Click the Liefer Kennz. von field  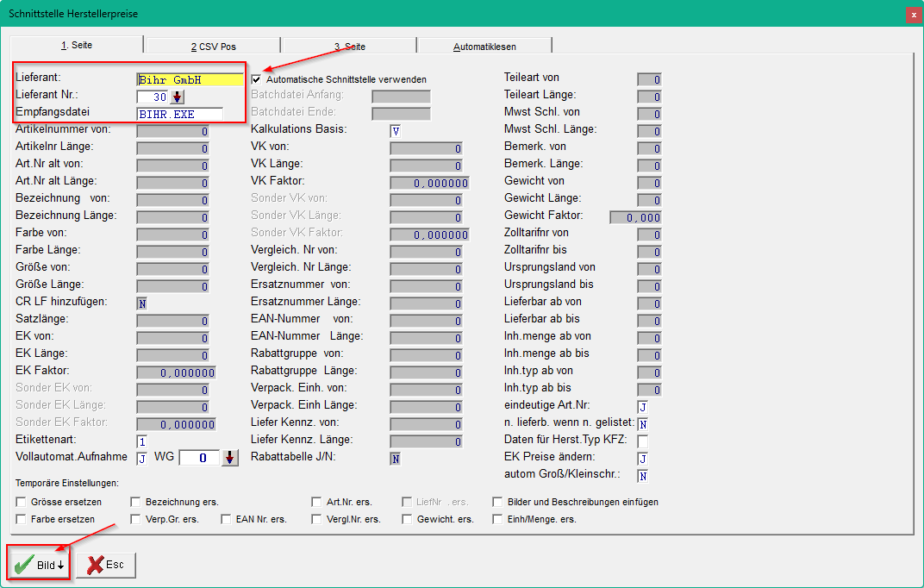pos(426,424)
